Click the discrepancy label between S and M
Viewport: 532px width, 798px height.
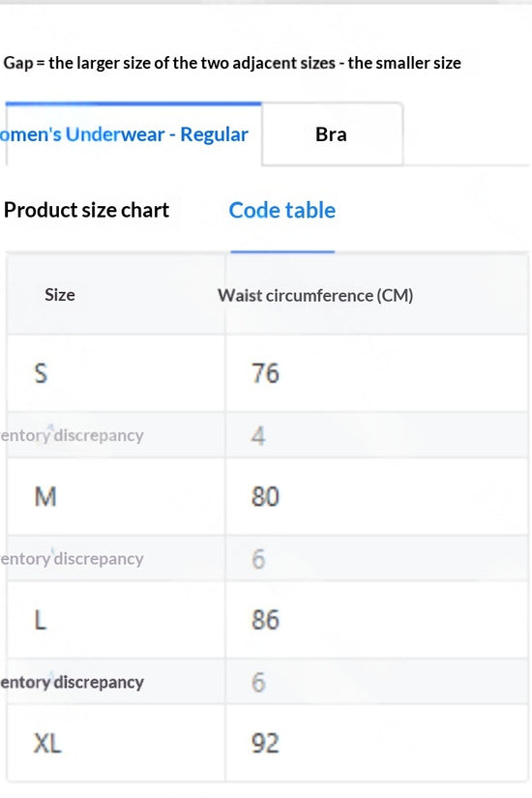click(72, 435)
